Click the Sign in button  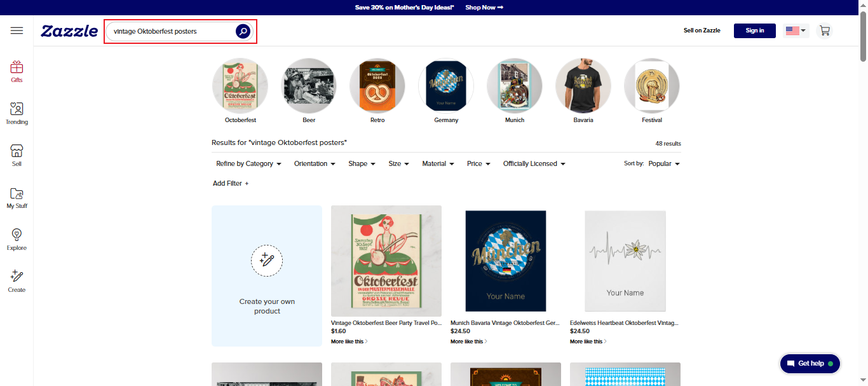click(754, 30)
